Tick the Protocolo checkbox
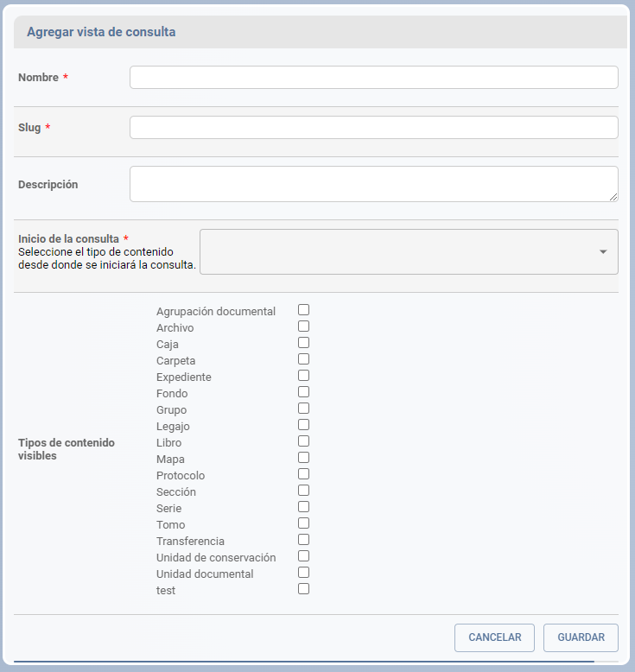Viewport: 635px width, 672px height. 303,474
